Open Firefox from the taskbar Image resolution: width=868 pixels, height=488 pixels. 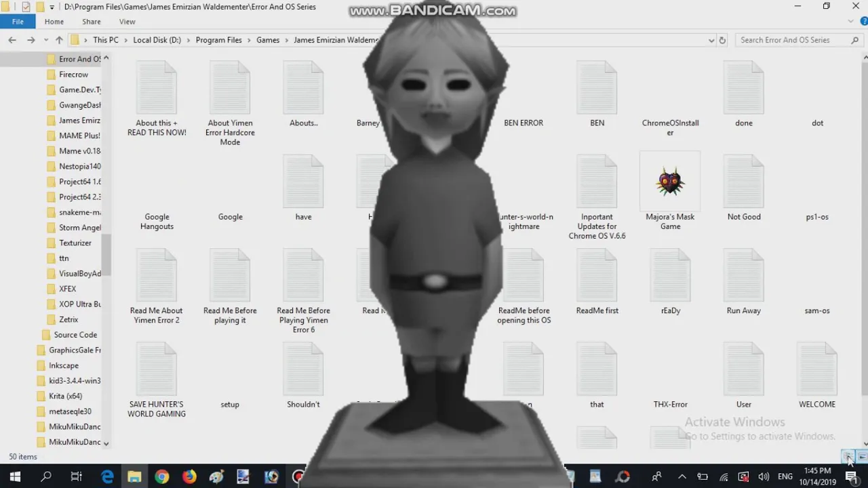[189, 476]
